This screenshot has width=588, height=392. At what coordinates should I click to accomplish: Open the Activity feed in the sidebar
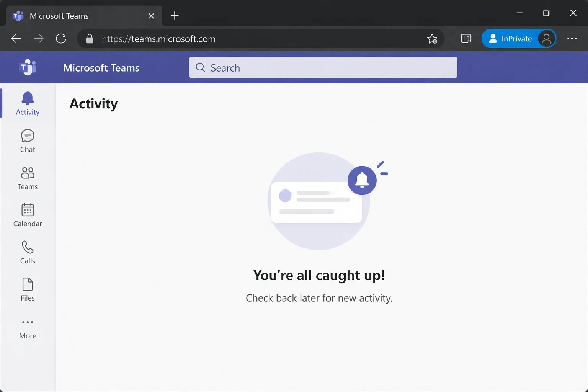[x=28, y=103]
